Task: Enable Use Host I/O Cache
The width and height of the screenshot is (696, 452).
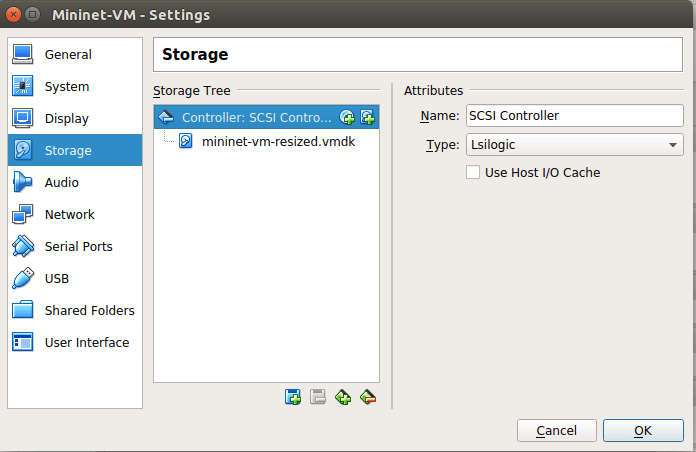Action: 474,172
